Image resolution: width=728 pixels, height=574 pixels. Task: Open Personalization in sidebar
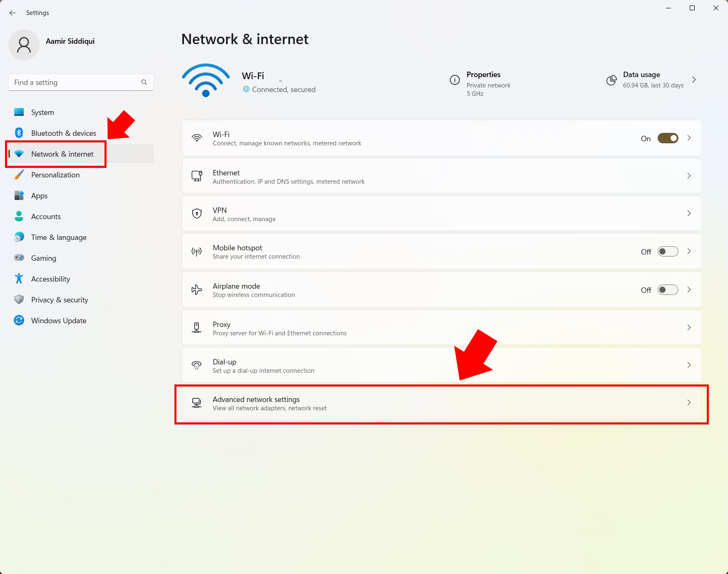tap(55, 175)
